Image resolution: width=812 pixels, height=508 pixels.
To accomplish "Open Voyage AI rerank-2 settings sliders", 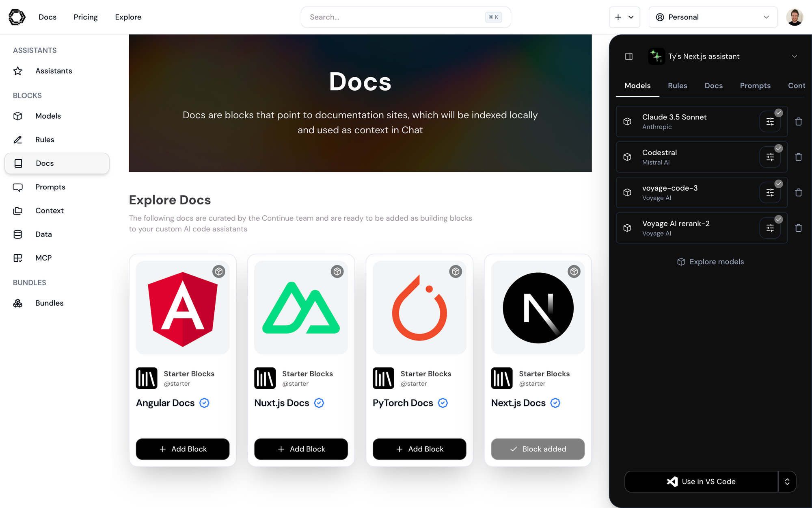I will 770,228.
